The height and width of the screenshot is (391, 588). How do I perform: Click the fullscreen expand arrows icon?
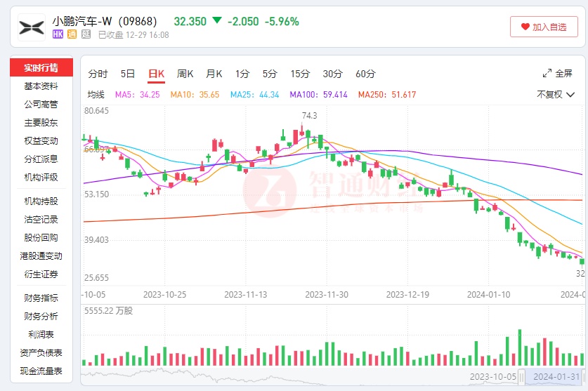(547, 73)
